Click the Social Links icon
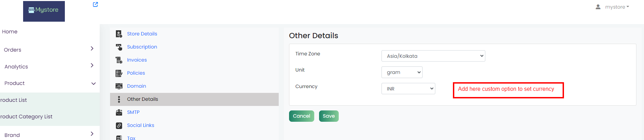644x140 pixels. (119, 125)
